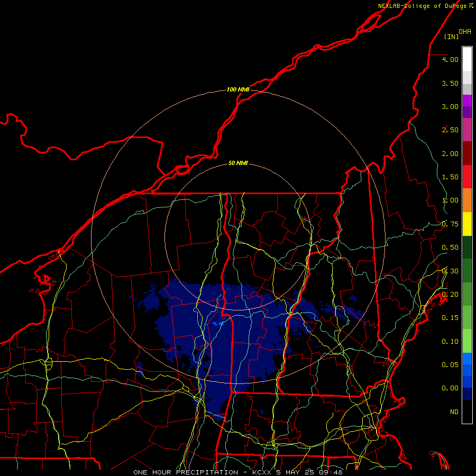This screenshot has width=476, height=476.
Task: Select the dark red legend swatch
Action: [x=467, y=153]
